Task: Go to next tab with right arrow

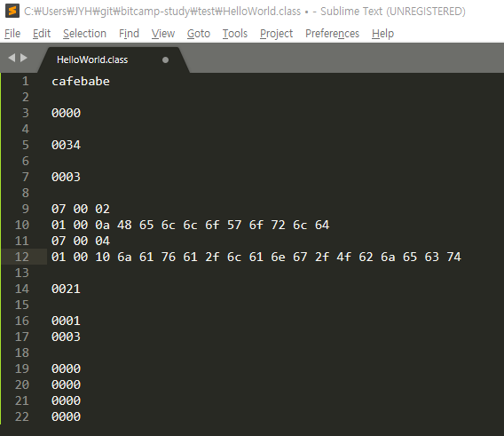Action: (24, 58)
